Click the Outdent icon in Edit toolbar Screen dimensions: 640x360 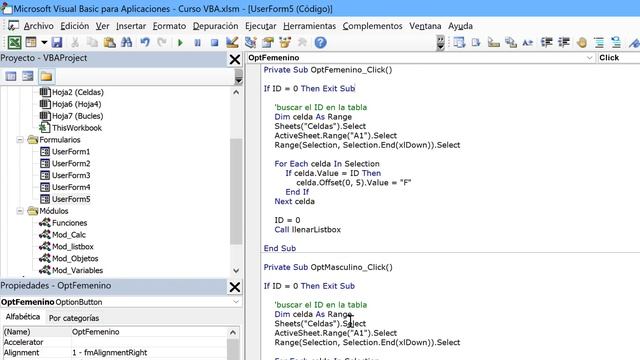(564, 42)
